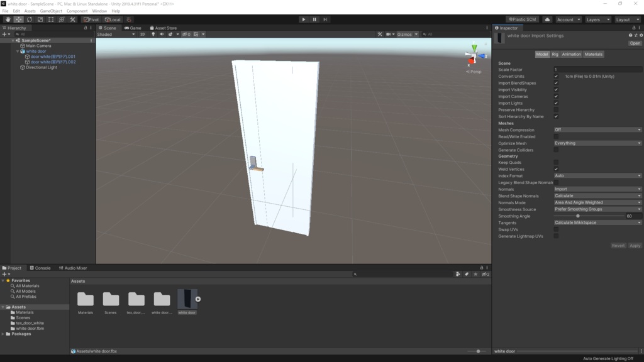
Task: Click the Pause button
Action: pyautogui.click(x=314, y=19)
